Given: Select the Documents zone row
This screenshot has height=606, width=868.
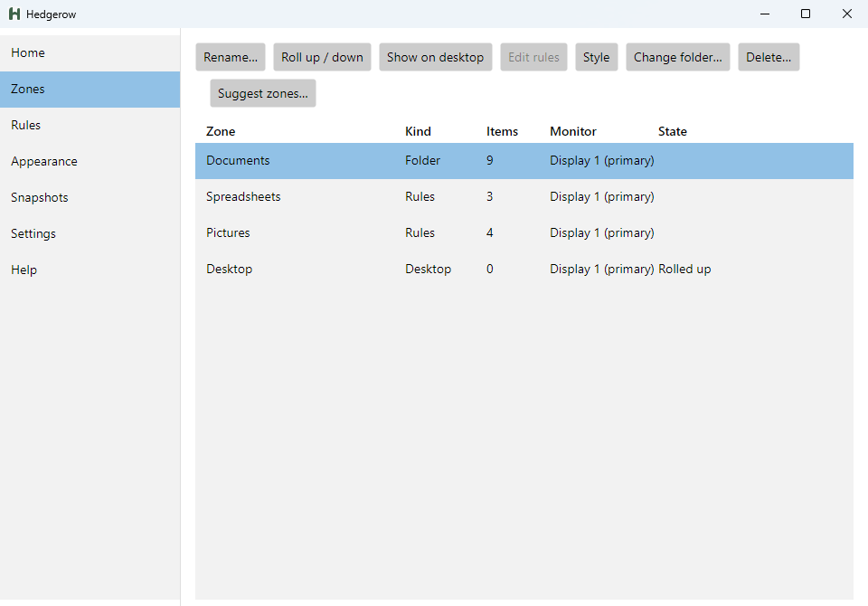Looking at the screenshot, I should pyautogui.click(x=524, y=161).
